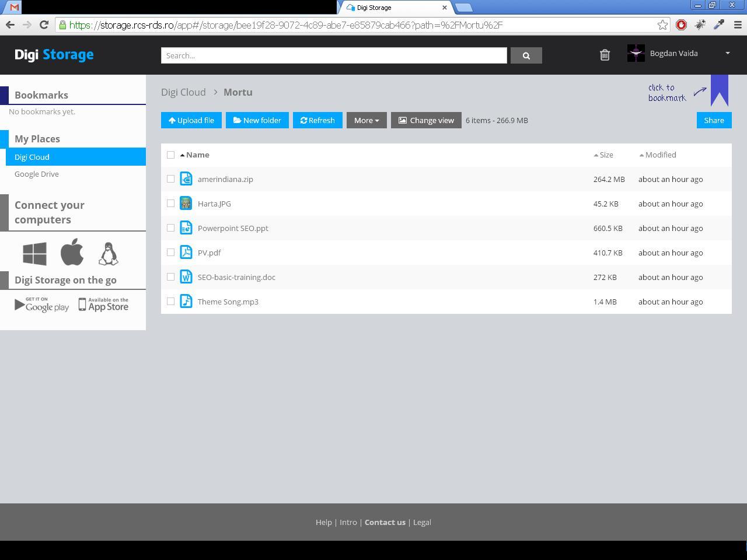Click the browser forward arrow

27,24
